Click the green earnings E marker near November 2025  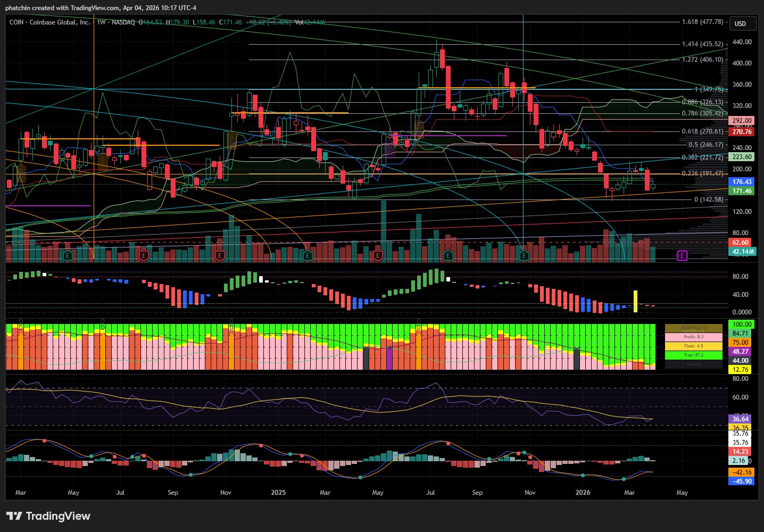[524, 256]
